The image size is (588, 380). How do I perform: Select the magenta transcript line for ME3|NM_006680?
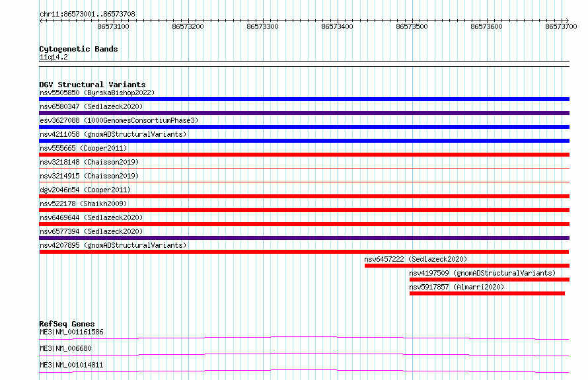coord(304,354)
